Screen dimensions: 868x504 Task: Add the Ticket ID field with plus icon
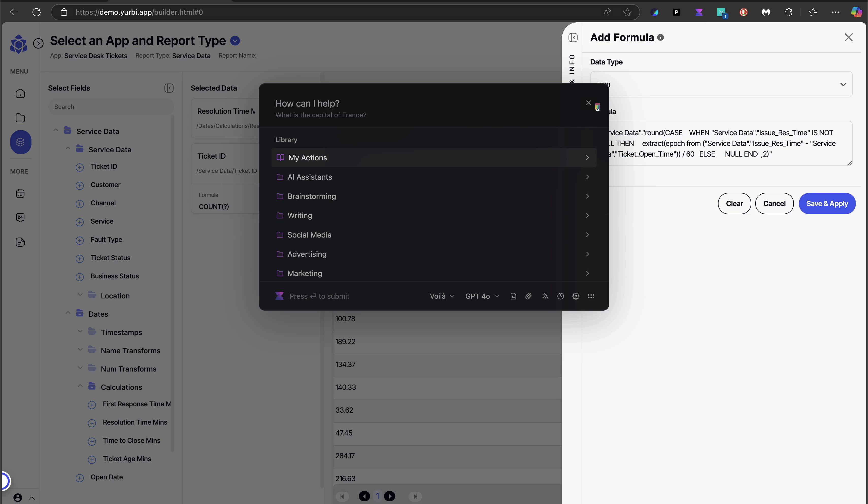click(80, 167)
